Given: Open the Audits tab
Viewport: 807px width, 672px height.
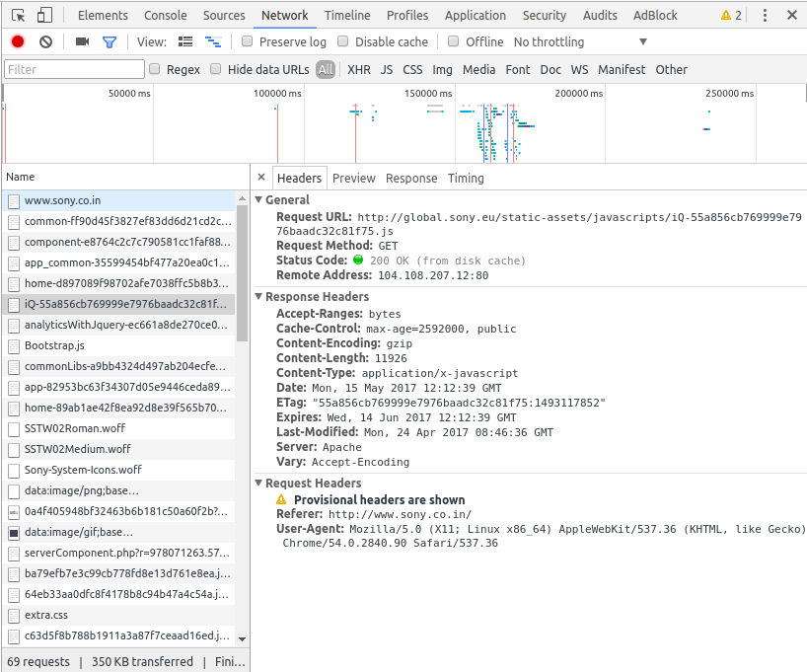Looking at the screenshot, I should 600,16.
